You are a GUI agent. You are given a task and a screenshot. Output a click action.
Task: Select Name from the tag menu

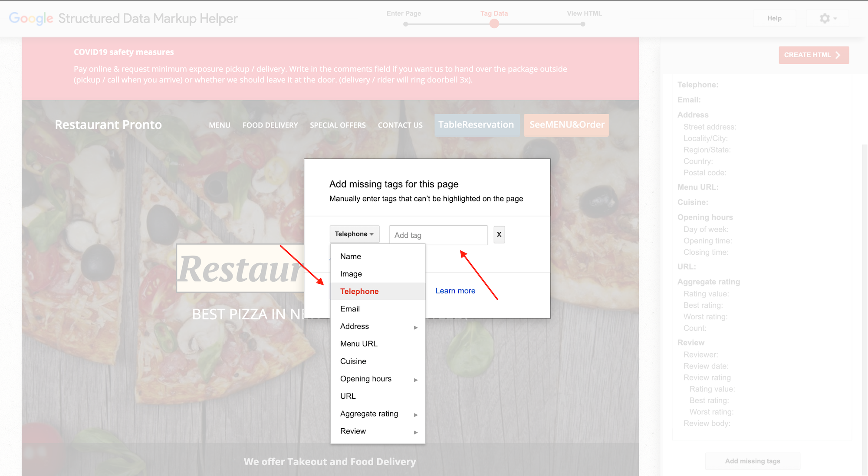point(350,256)
